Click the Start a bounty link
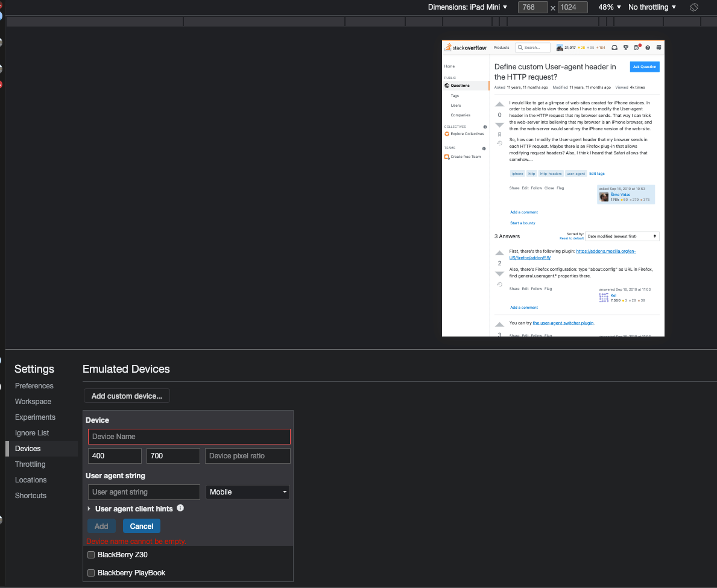This screenshot has width=717, height=588. [x=523, y=223]
